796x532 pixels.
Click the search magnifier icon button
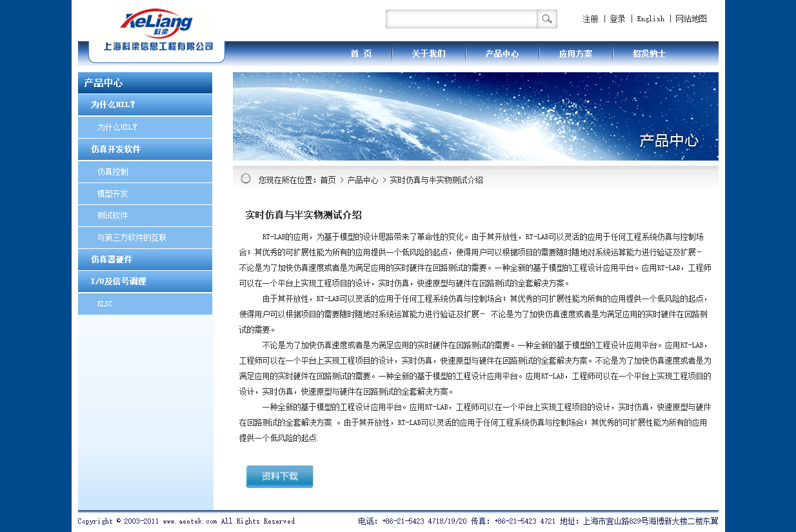pos(546,19)
